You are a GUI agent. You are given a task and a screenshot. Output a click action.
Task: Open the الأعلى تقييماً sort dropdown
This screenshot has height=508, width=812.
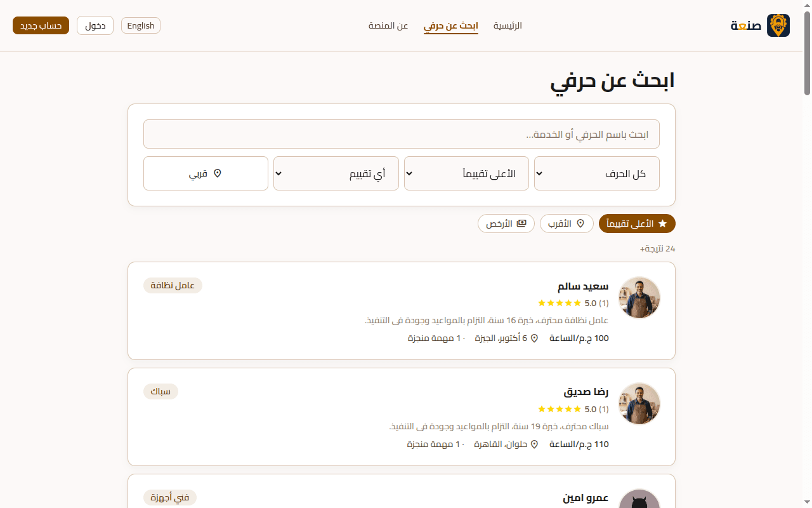tap(466, 173)
